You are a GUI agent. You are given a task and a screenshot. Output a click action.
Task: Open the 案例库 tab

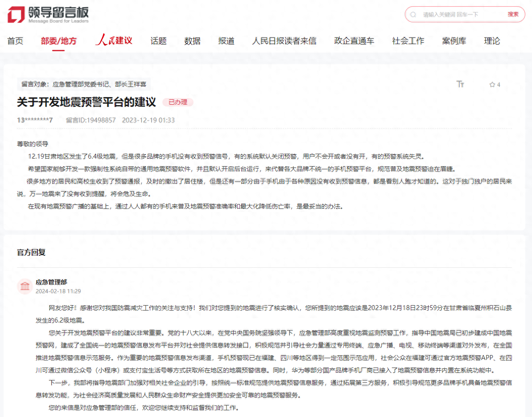[454, 41]
